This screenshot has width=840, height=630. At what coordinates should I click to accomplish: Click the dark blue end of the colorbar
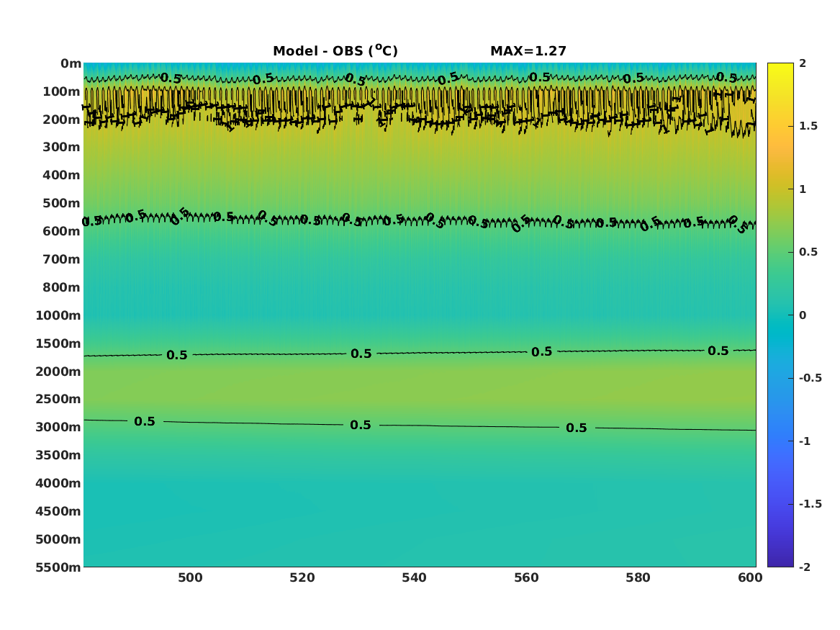point(780,560)
